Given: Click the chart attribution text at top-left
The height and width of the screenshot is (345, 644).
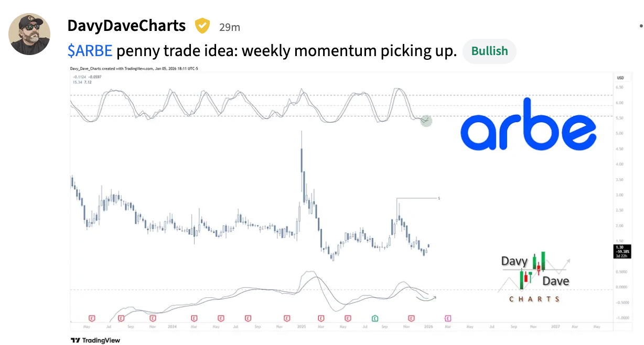Looking at the screenshot, I should 134,69.
